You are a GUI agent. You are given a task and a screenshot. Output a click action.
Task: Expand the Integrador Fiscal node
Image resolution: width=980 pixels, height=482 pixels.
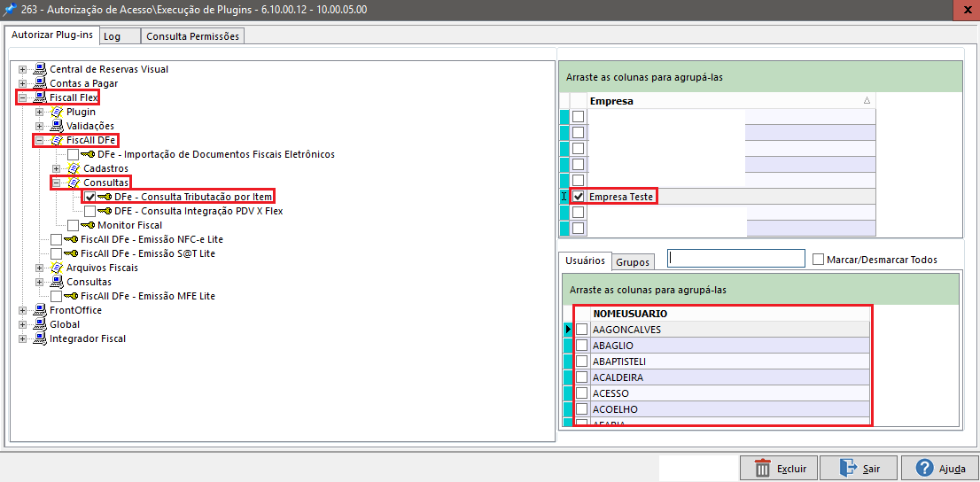pos(23,338)
